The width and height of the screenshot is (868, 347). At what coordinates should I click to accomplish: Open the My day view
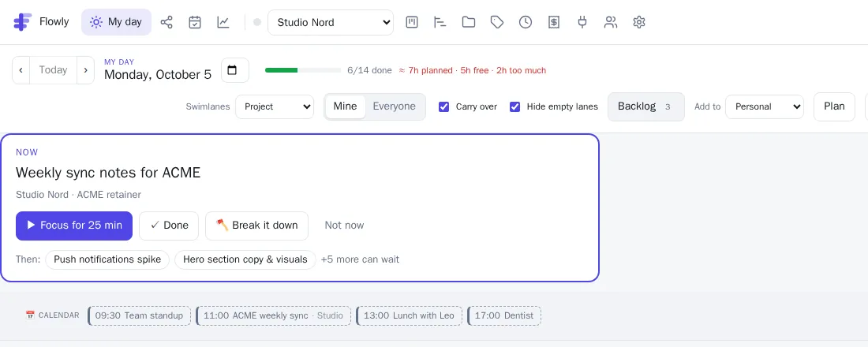(x=116, y=22)
